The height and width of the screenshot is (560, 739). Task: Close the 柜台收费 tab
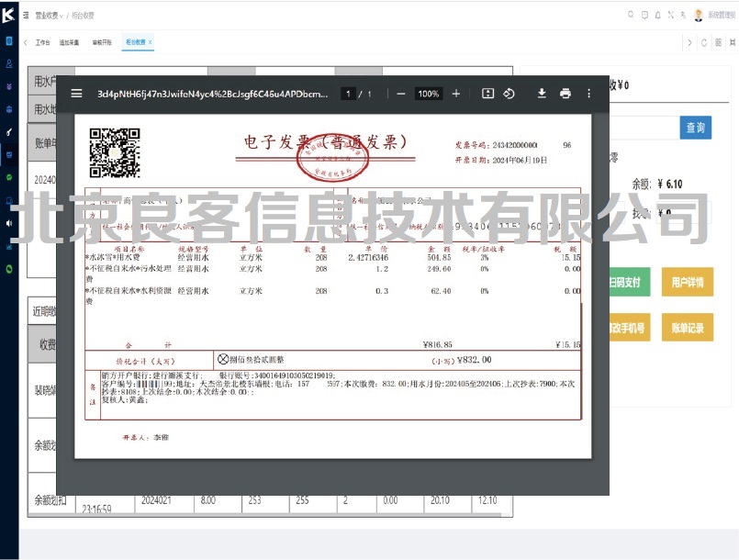tap(151, 42)
